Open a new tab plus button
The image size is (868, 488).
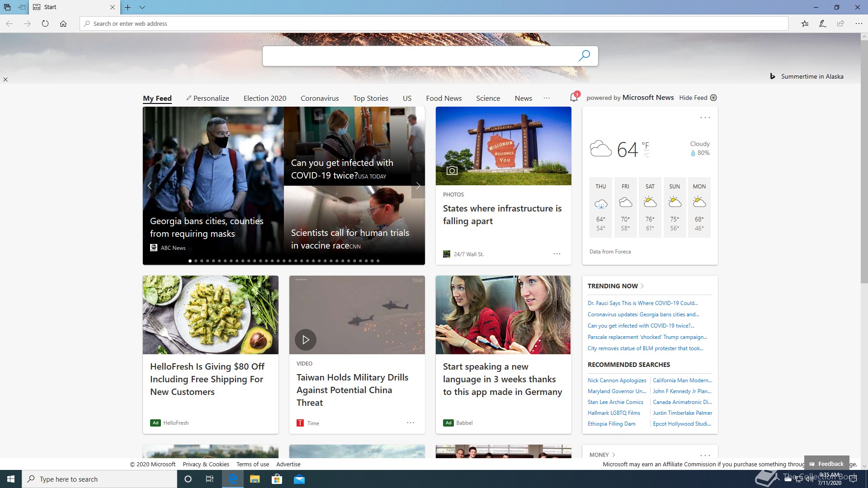pos(128,7)
